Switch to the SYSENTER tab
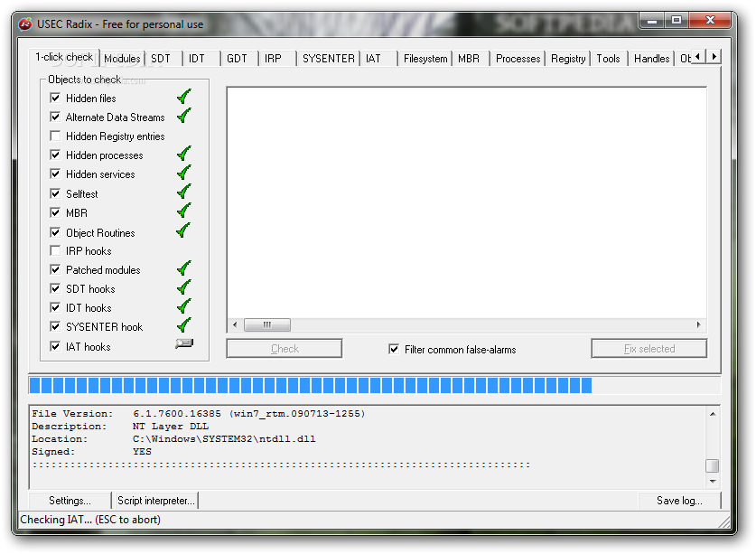Screen dimensions: 756x554 [329, 59]
